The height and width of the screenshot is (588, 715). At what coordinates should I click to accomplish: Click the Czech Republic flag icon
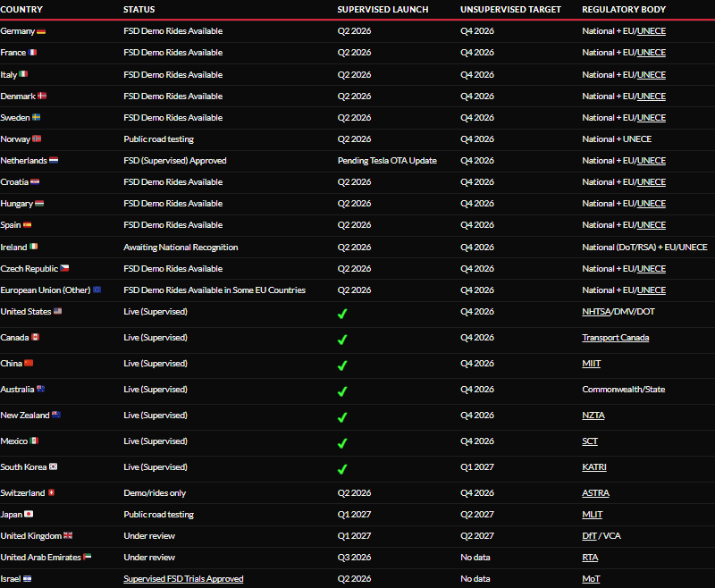[x=64, y=268]
